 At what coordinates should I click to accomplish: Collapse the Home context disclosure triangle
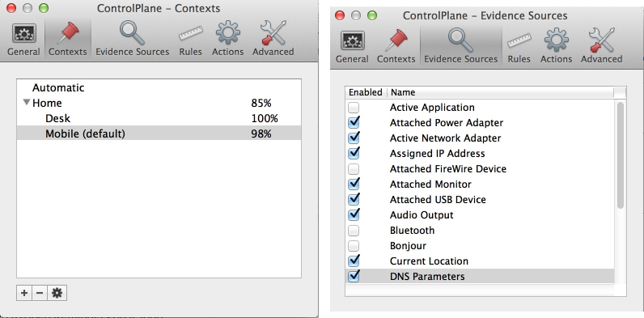[x=27, y=103]
